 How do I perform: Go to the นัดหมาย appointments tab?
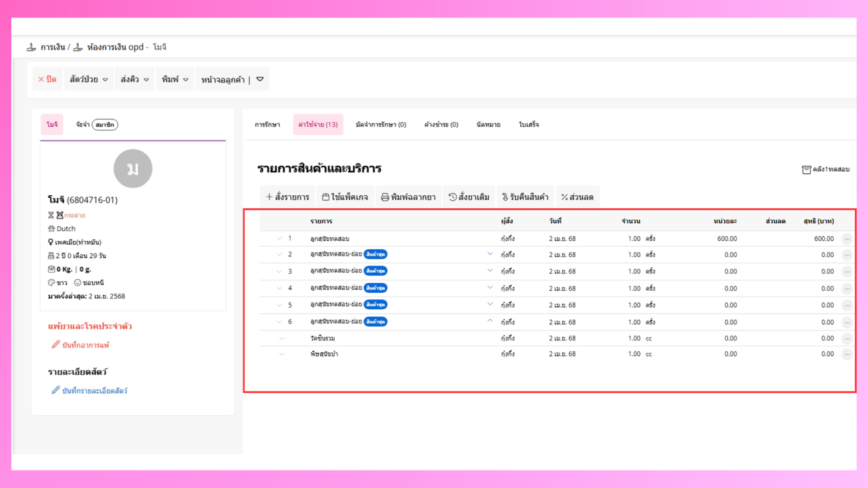point(489,125)
